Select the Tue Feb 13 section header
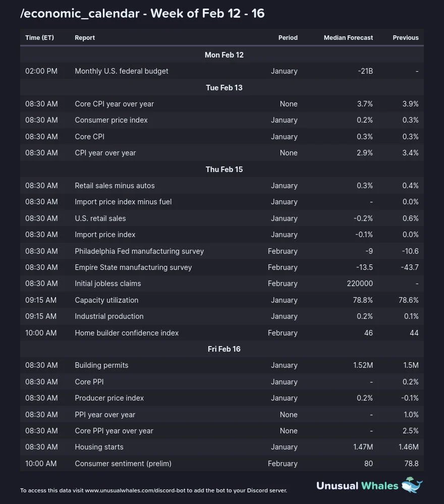The width and height of the screenshot is (444, 504). coord(224,87)
